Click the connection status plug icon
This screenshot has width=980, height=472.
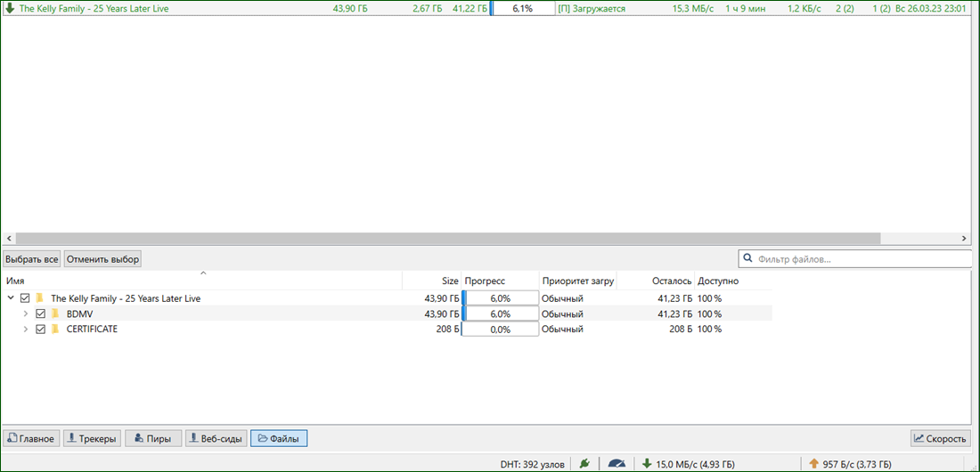click(584, 464)
